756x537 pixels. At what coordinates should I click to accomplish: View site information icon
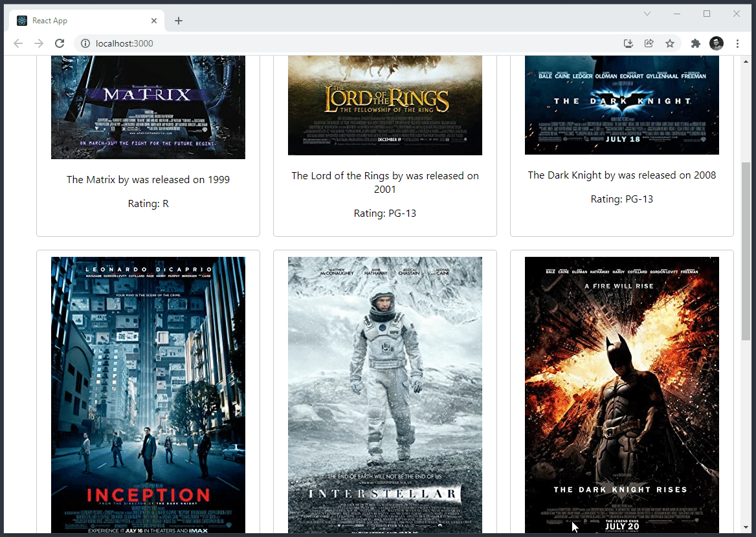[85, 43]
